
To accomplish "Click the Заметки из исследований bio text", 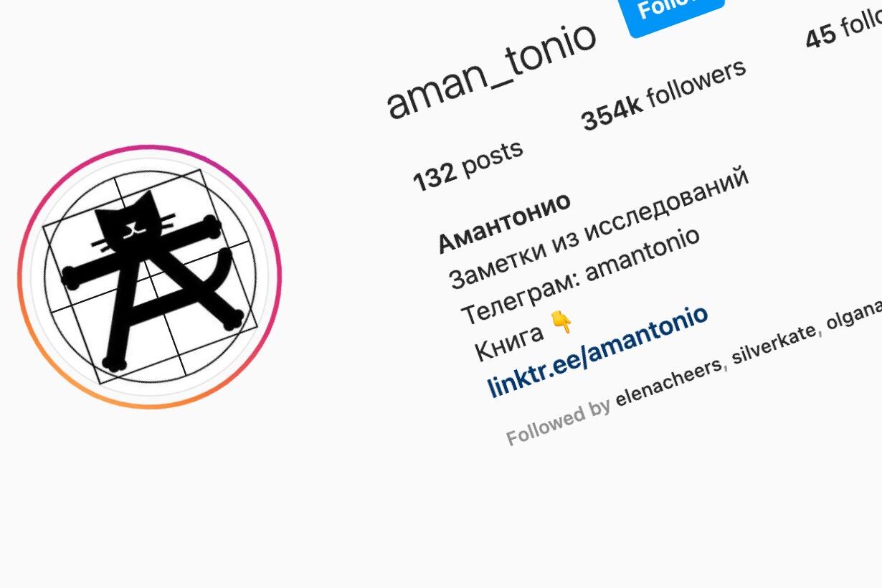I will tap(599, 228).
